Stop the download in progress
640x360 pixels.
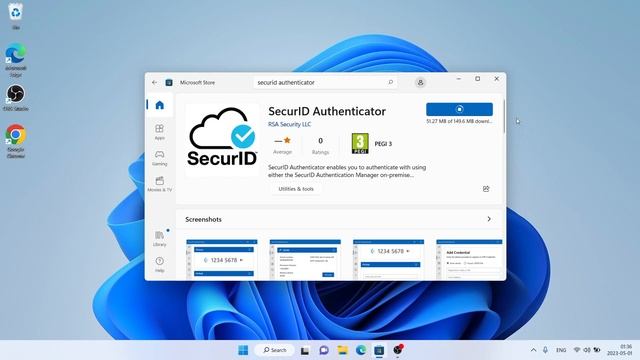pos(459,109)
